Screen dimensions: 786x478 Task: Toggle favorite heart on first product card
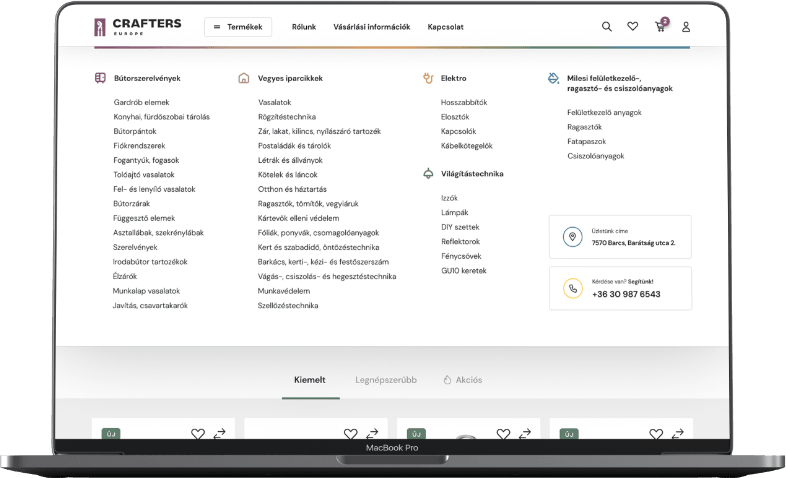tap(198, 434)
